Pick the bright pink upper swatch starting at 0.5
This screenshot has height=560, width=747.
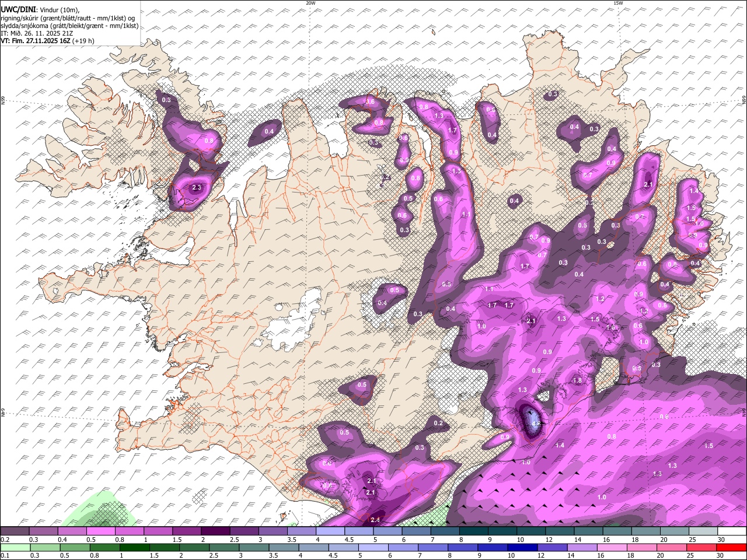tap(100, 531)
